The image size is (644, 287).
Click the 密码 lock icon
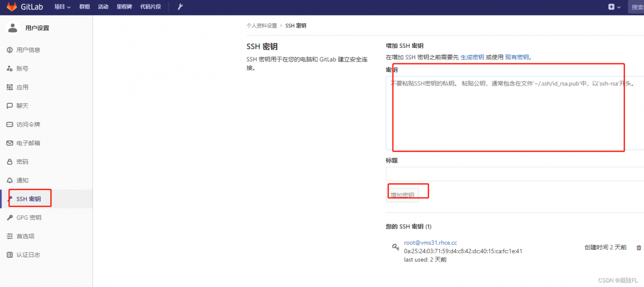pyautogui.click(x=10, y=162)
